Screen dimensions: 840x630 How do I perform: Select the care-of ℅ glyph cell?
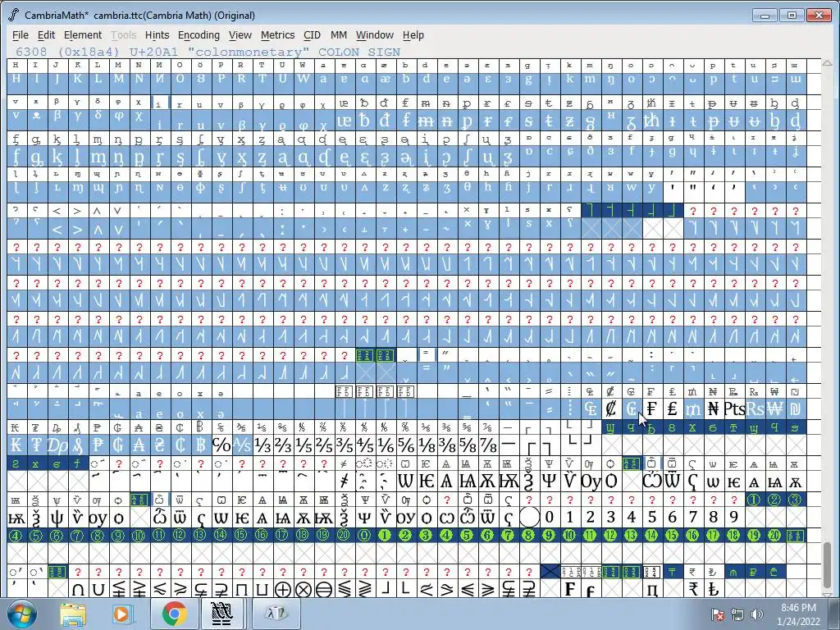click(221, 445)
